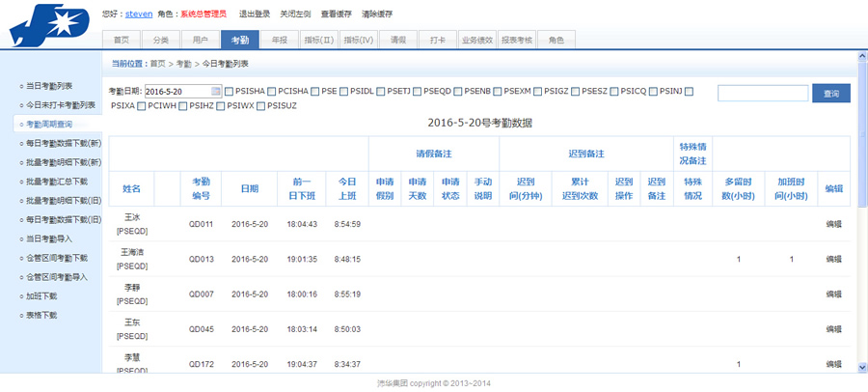
Task: Open the 用户 tab
Action: (x=201, y=40)
